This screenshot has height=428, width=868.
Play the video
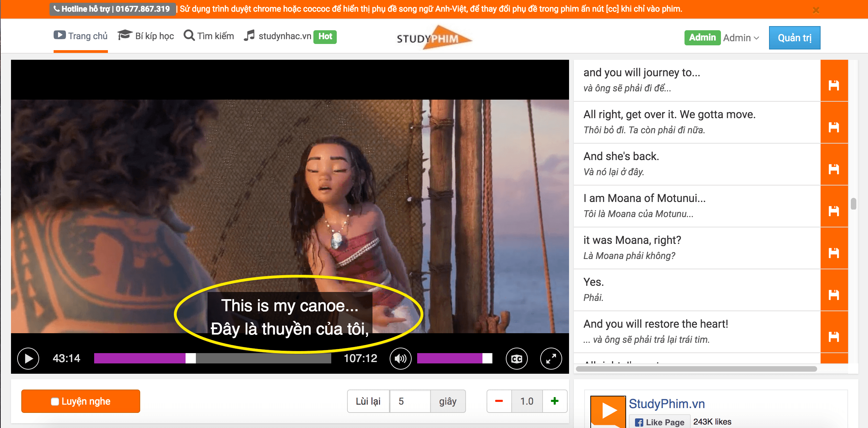[28, 359]
